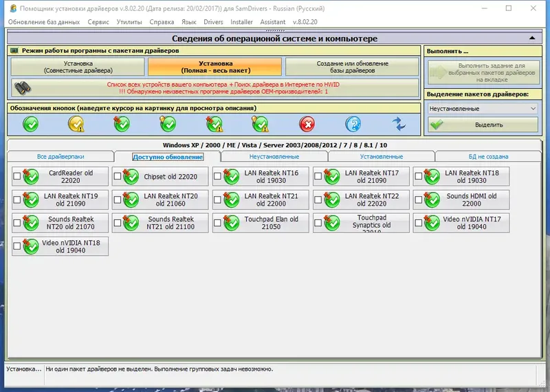Open the Drivers menu

click(x=213, y=22)
